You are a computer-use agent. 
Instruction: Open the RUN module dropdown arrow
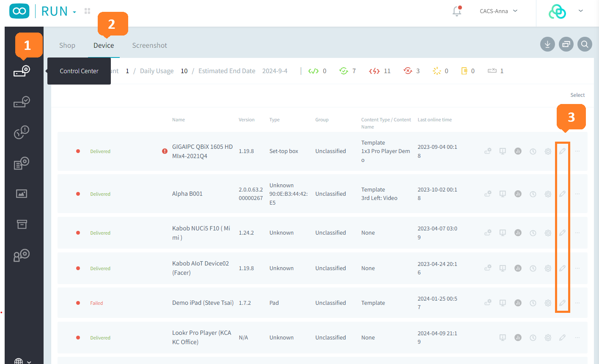tap(74, 12)
